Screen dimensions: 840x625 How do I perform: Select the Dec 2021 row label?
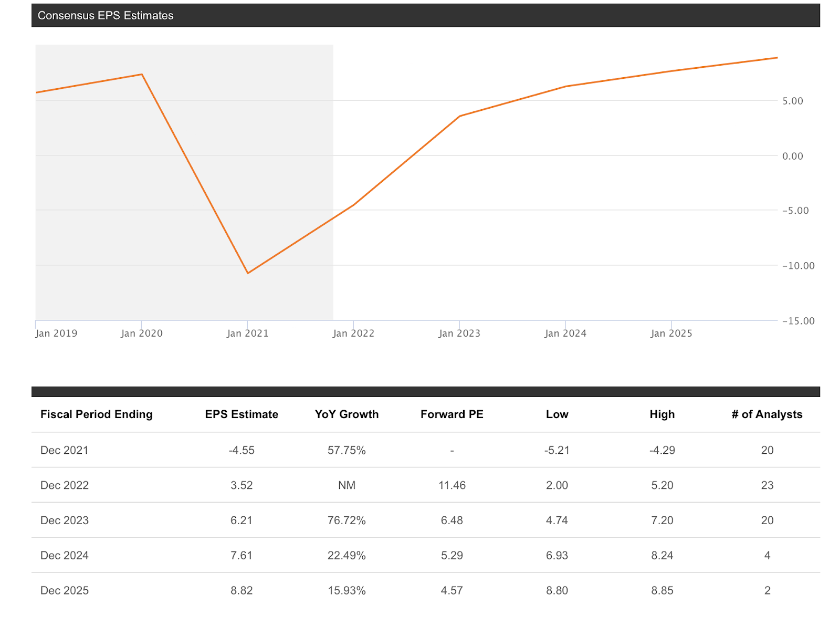[x=65, y=450]
